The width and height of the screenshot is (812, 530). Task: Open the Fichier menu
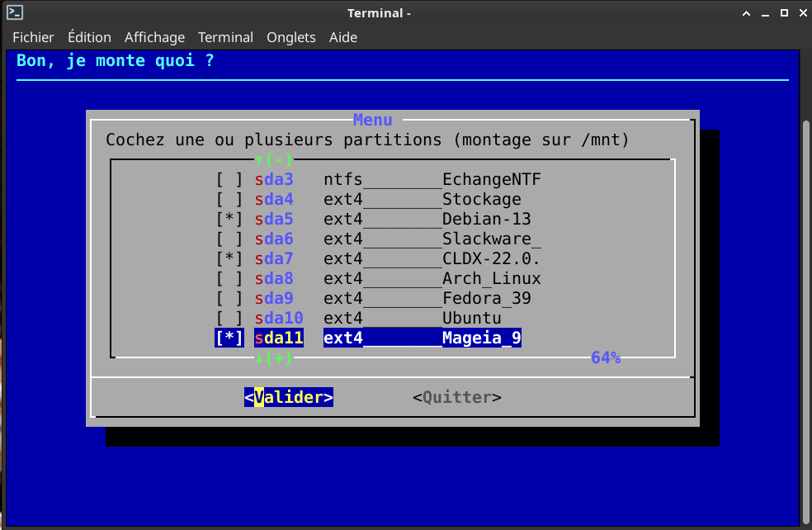(x=33, y=37)
